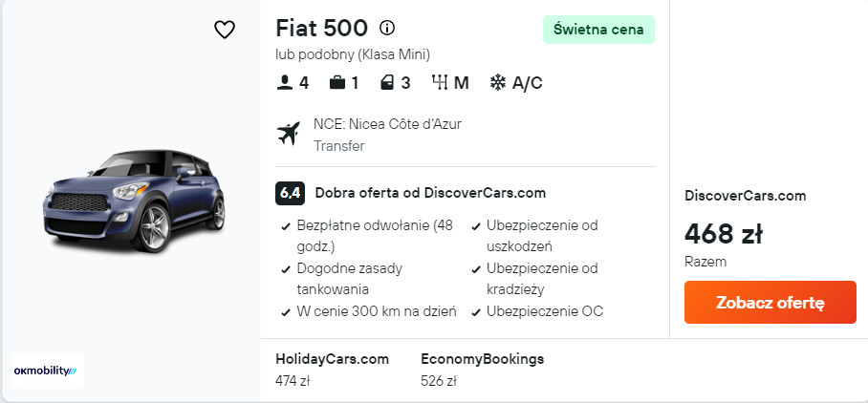The width and height of the screenshot is (868, 403).
Task: Click the luggage suitcase icon
Action: click(336, 83)
